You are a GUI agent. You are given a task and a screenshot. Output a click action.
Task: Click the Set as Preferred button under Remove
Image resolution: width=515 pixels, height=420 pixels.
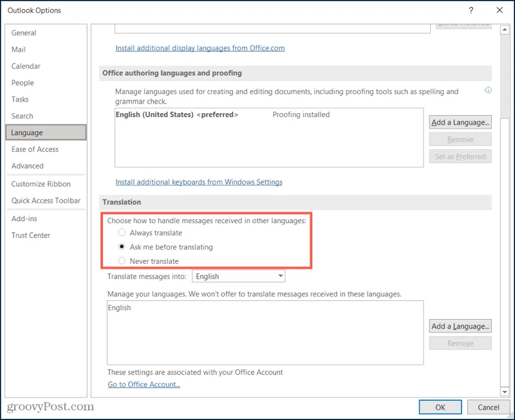point(460,156)
